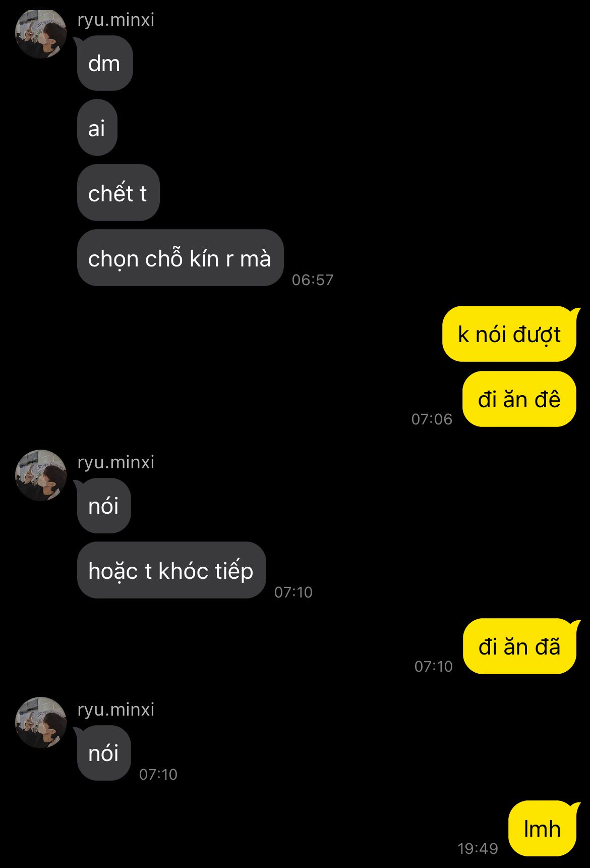The image size is (590, 868).
Task: Tap the 19:49 timestamp near 'lmh'
Action: (478, 849)
